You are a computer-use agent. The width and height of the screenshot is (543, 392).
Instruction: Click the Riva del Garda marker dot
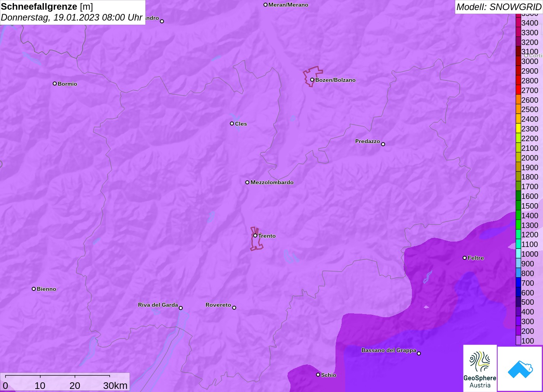click(181, 308)
